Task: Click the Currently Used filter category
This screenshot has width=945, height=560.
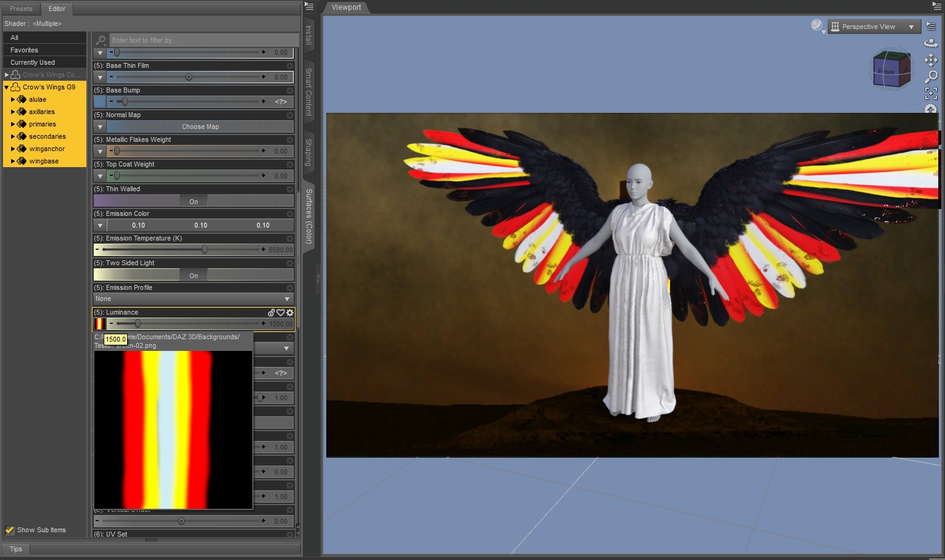Action: 44,62
